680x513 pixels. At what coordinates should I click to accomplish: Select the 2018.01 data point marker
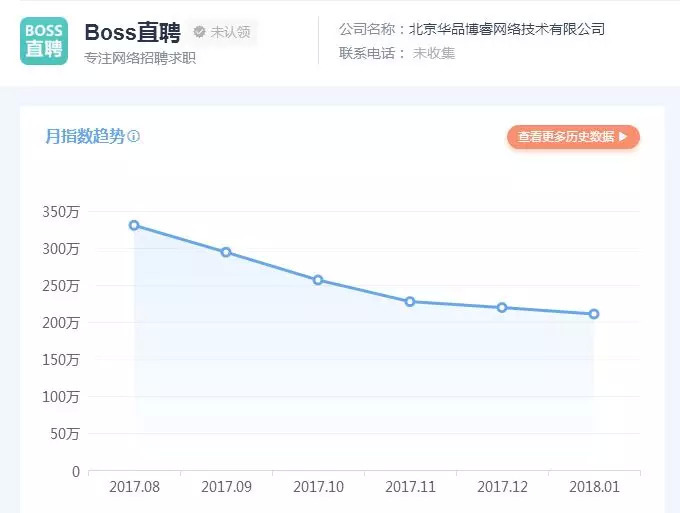tap(594, 314)
